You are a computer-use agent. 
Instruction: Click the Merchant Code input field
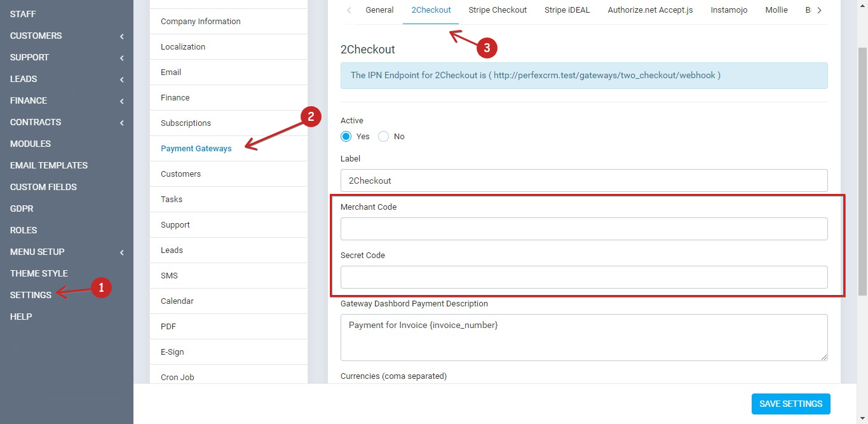coord(584,229)
